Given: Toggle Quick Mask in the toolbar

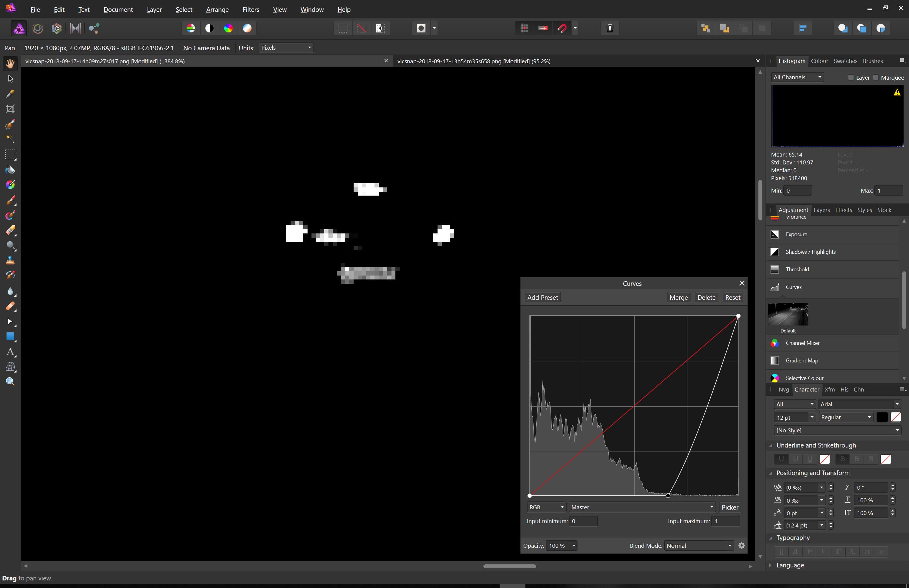Looking at the screenshot, I should (421, 28).
